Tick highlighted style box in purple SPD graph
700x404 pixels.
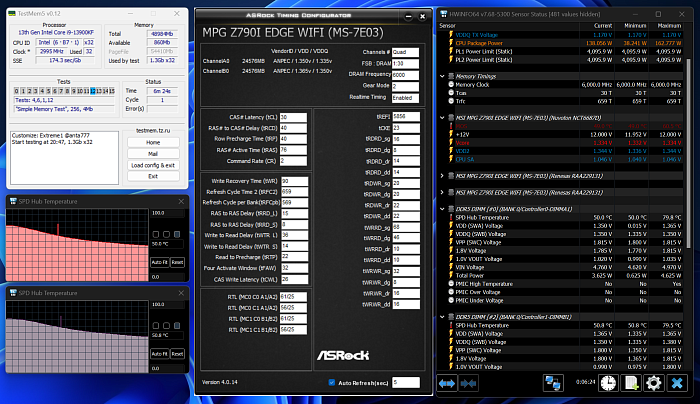pyautogui.click(x=177, y=325)
